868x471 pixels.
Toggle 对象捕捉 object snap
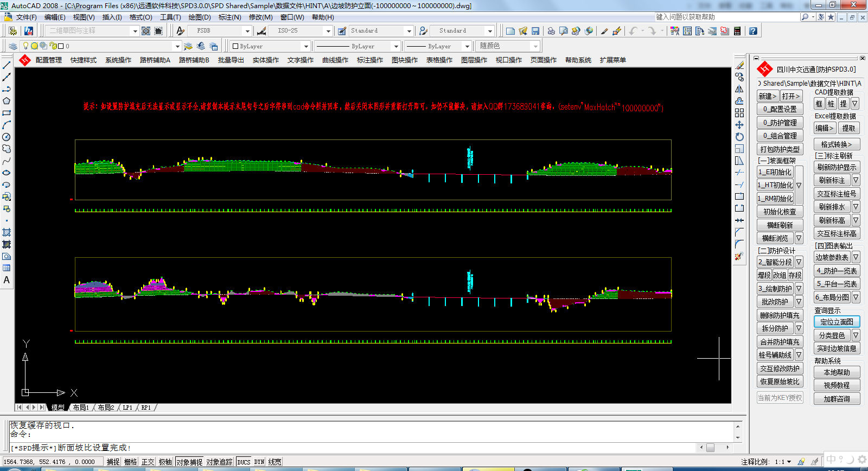(189, 462)
